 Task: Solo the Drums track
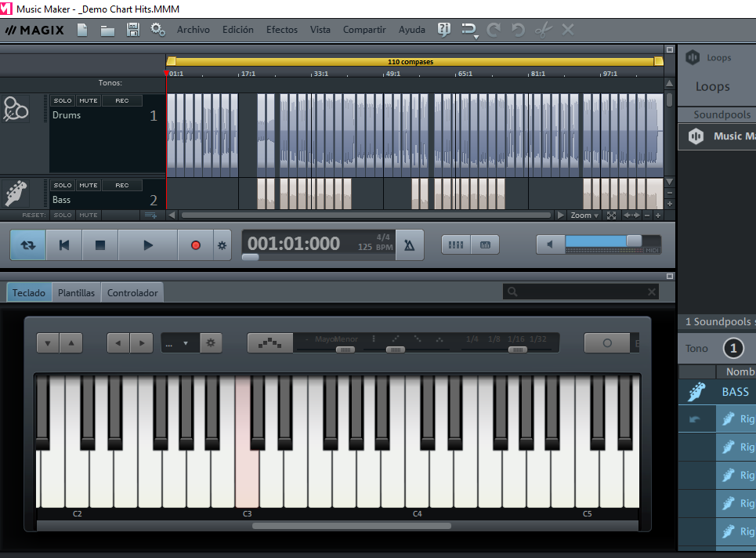63,100
